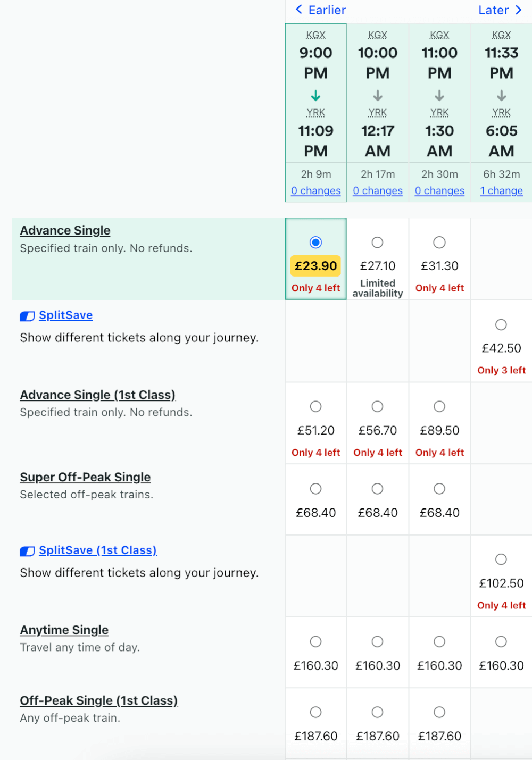Image resolution: width=532 pixels, height=760 pixels.
Task: Pick the £102.50 SplitSave 1st Class radio
Action: (x=501, y=559)
